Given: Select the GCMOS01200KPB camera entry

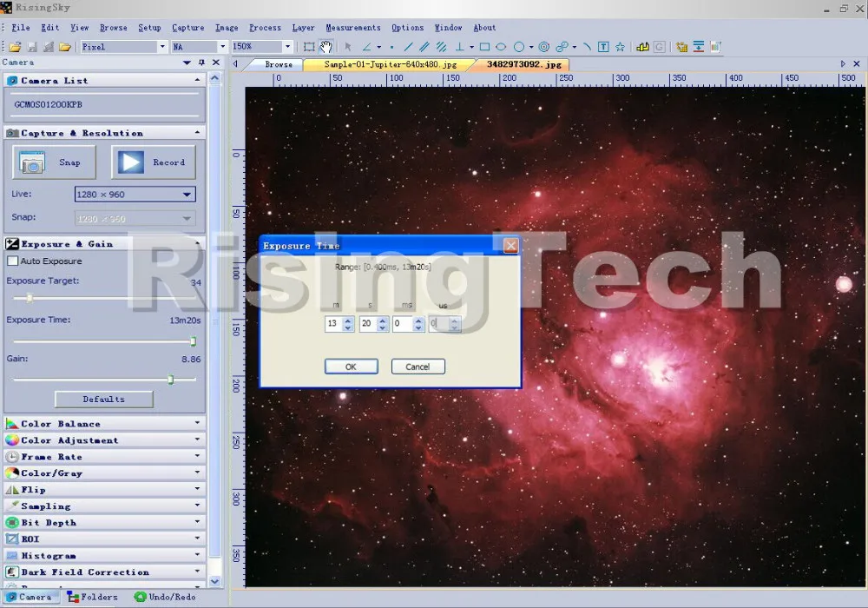Looking at the screenshot, I should (x=104, y=104).
